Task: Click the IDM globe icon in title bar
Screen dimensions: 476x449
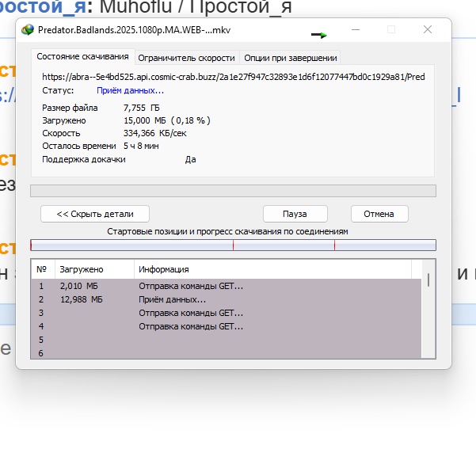Action: [28, 30]
